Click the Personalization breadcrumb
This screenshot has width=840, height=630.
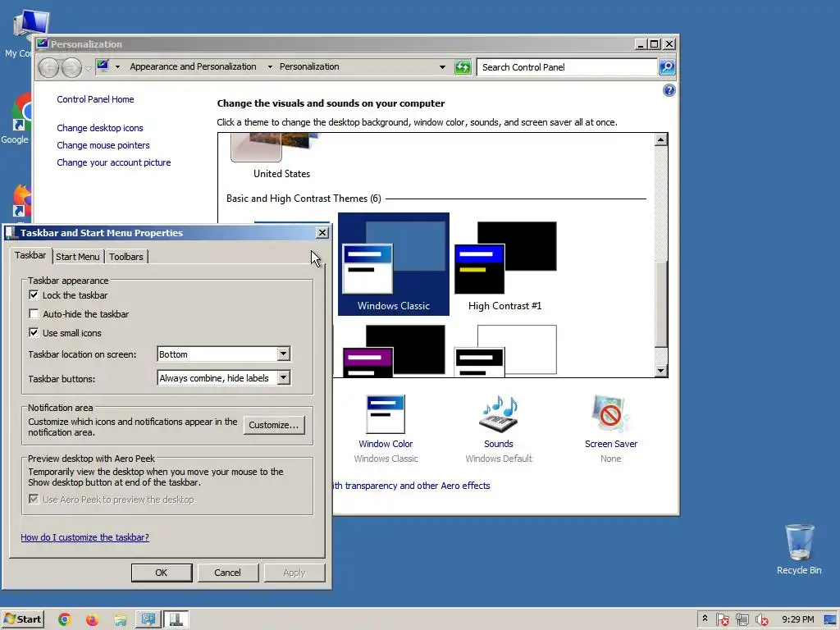309,66
